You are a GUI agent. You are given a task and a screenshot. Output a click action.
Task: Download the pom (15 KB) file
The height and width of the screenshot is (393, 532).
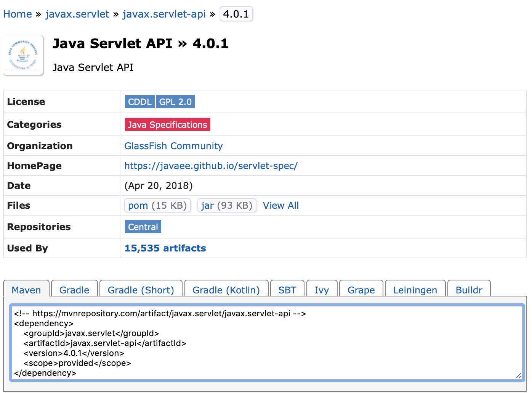[x=157, y=205]
